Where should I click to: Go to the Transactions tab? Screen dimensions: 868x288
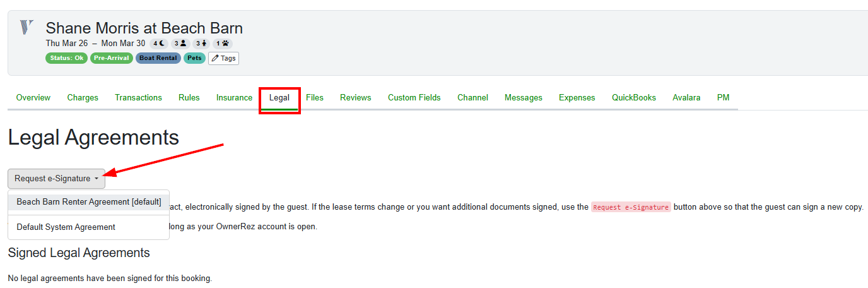coord(138,98)
